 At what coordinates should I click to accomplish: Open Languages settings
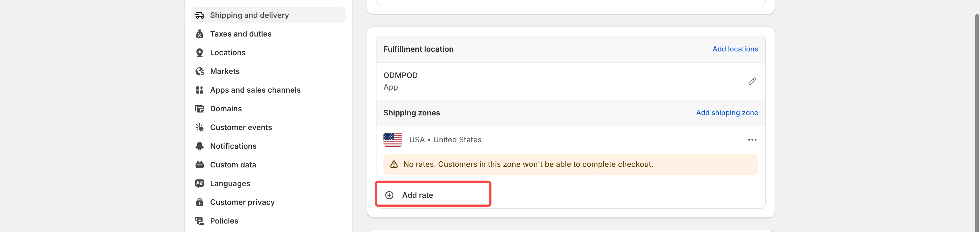tap(230, 183)
